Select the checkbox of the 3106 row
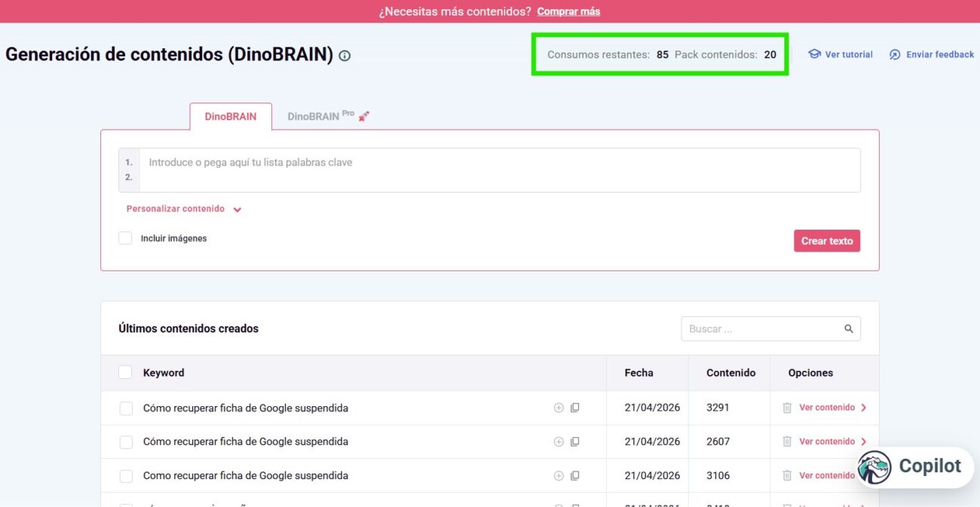The image size is (980, 507). point(126,476)
